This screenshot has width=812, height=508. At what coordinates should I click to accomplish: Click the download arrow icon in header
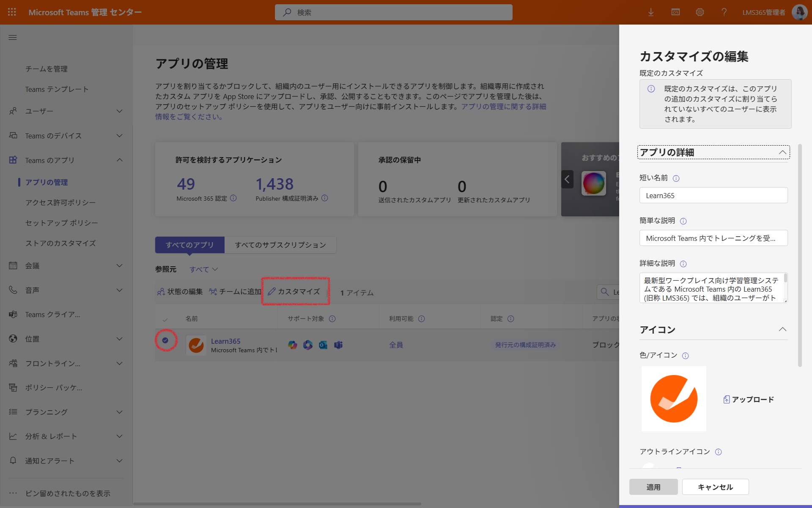(651, 12)
